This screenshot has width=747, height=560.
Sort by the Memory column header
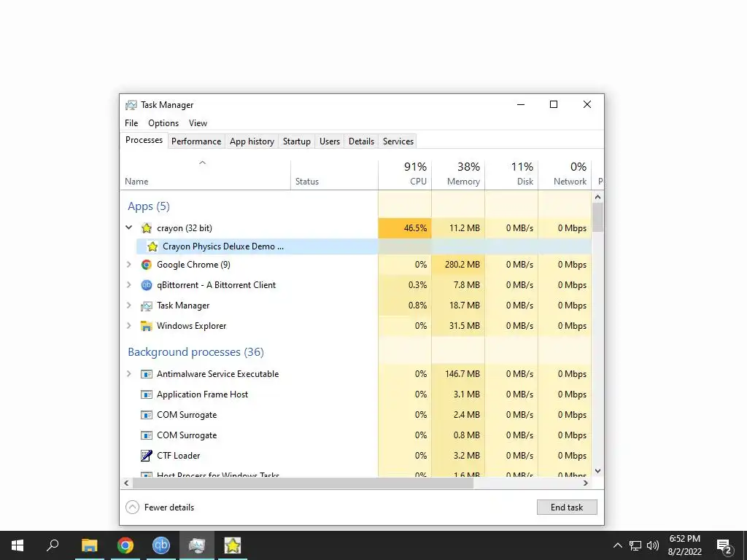click(x=458, y=174)
